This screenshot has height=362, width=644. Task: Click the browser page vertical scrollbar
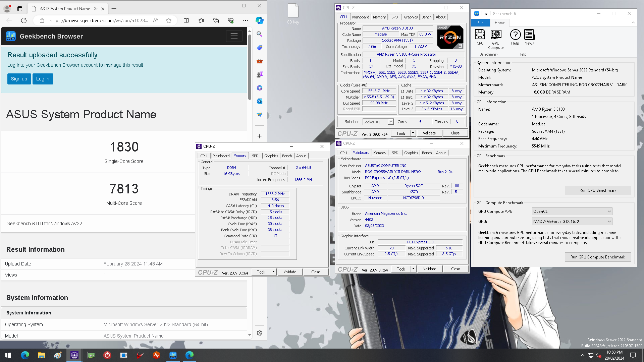click(250, 66)
